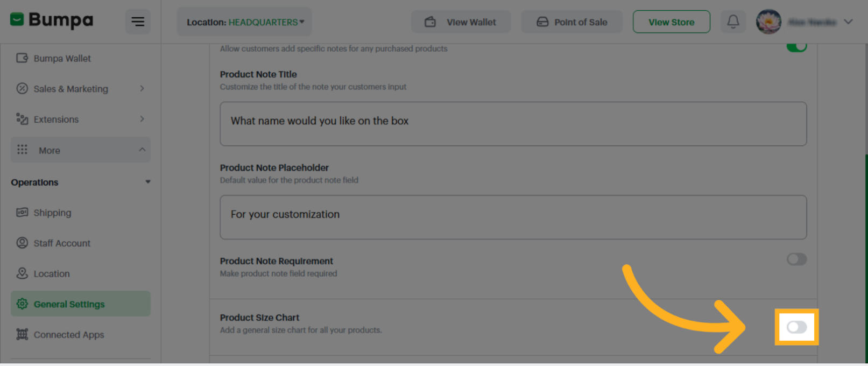Click the View Store button
Image resolution: width=868 pixels, height=366 pixels.
(x=671, y=22)
